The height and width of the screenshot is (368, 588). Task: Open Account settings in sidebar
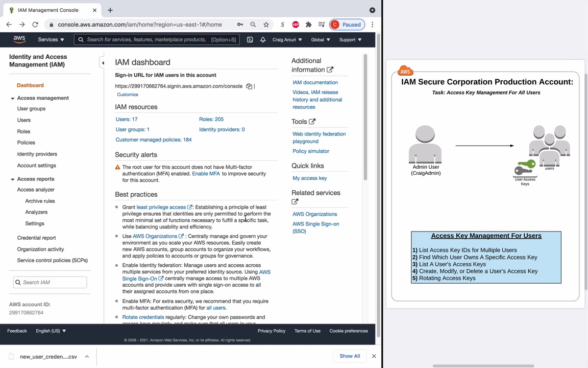click(x=36, y=165)
